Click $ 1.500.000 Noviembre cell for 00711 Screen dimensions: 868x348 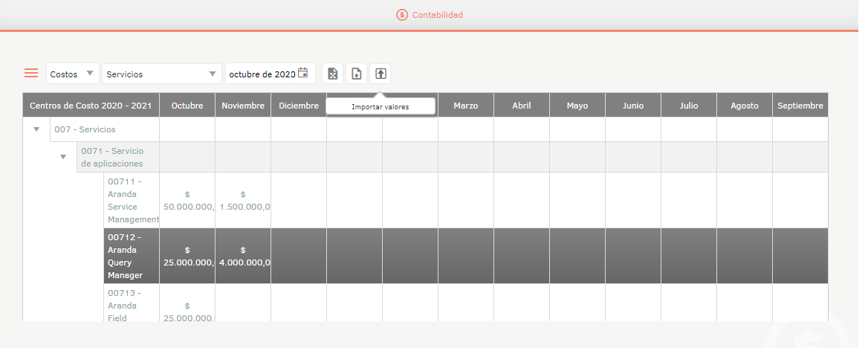[243, 200]
